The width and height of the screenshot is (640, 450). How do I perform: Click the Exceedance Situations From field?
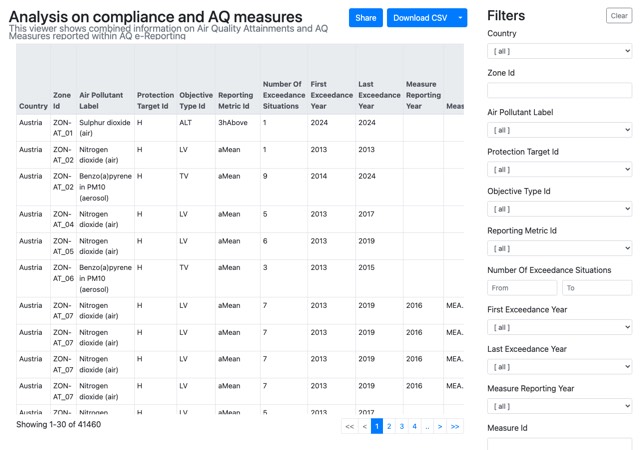coord(522,287)
